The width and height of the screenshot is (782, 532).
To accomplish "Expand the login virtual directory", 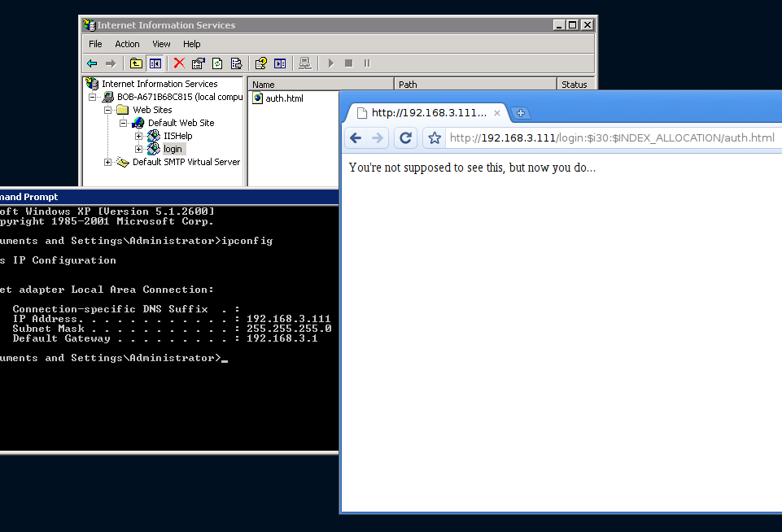I will (x=138, y=149).
